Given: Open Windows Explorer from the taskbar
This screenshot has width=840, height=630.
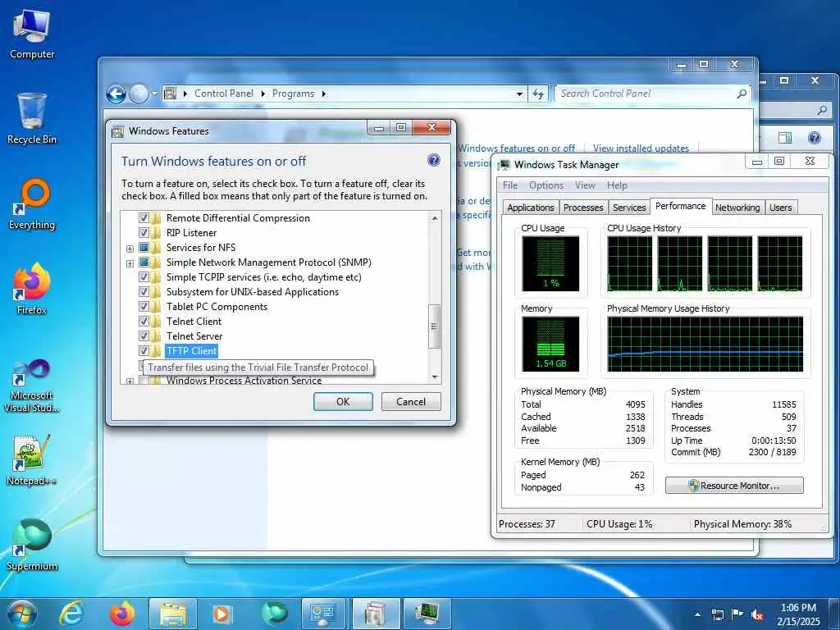Looking at the screenshot, I should point(172,614).
